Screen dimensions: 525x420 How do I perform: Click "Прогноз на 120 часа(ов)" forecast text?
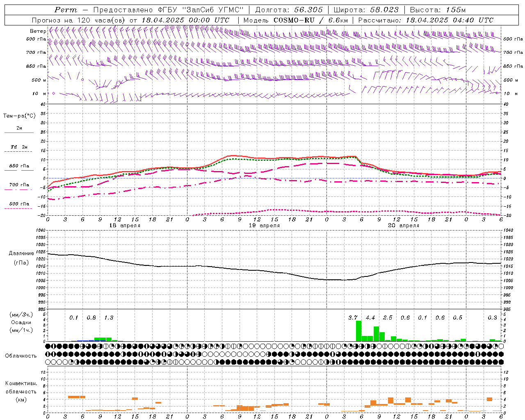79,20
